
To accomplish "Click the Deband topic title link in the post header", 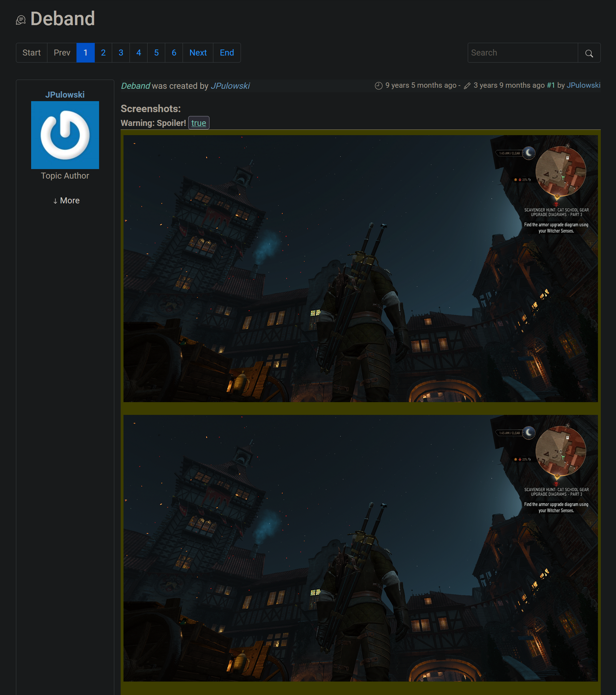I will click(x=136, y=86).
